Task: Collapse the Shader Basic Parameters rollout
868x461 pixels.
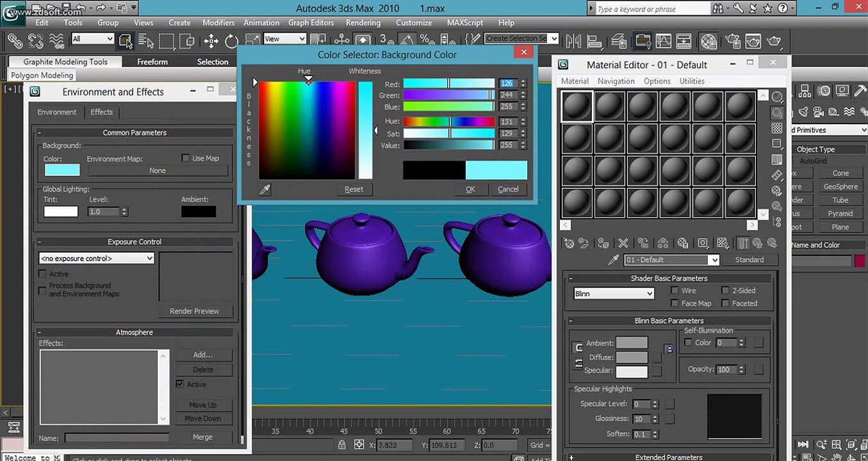Action: pos(669,279)
